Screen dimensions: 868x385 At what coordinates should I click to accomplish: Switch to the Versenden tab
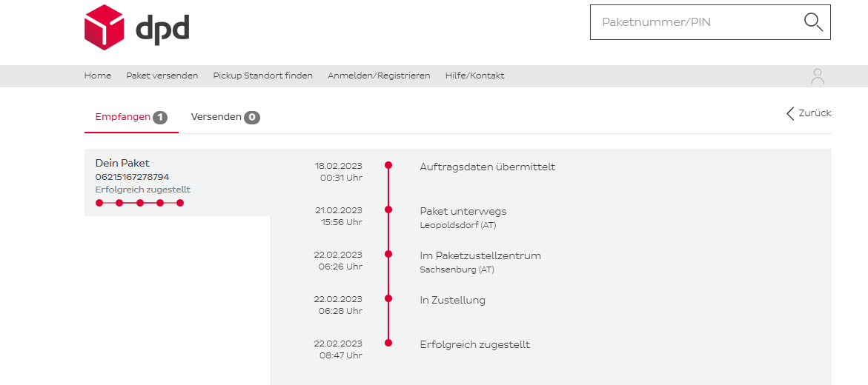(x=216, y=117)
